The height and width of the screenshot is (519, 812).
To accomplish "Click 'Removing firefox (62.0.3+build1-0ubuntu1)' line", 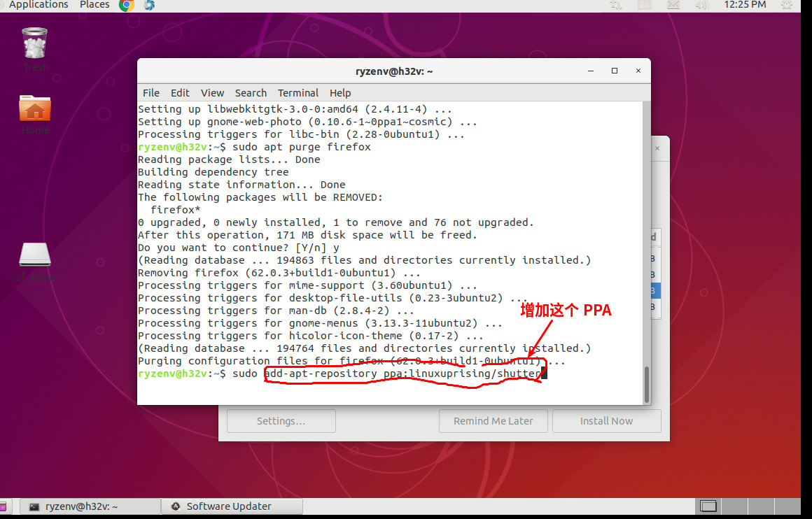I will tap(279, 273).
